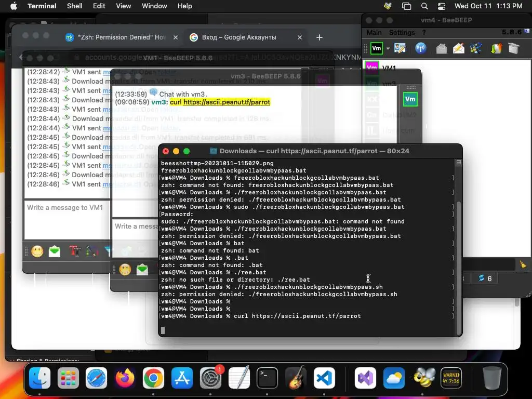Open Visual Studio Code from the Dock
This screenshot has width=532, height=399.
(x=324, y=378)
